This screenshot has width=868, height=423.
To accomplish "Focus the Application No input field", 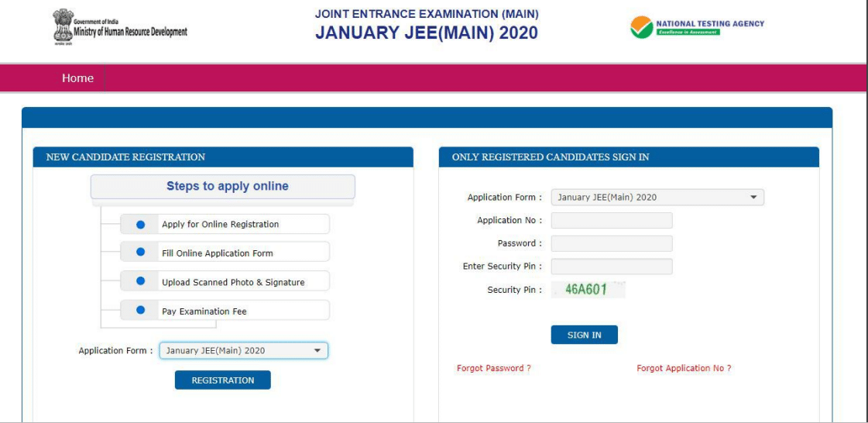I will (611, 221).
